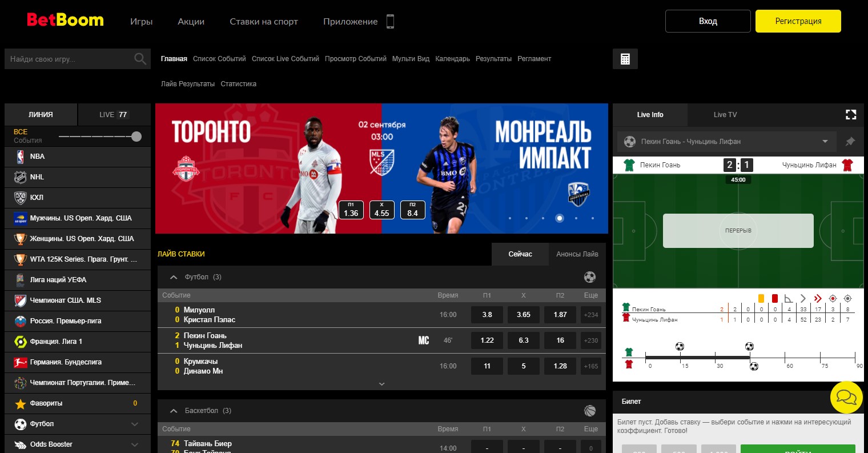The image size is (868, 453).
Task: Click the MC match center icon
Action: [424, 340]
